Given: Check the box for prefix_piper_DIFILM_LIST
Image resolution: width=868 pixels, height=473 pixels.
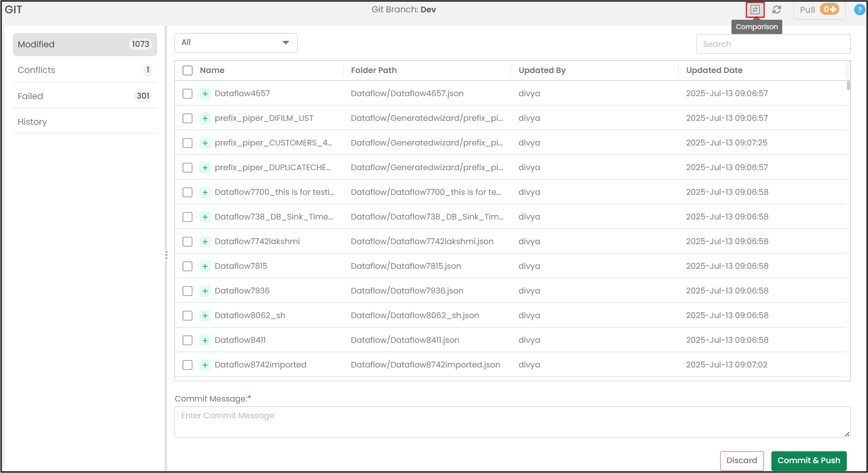Looking at the screenshot, I should pos(187,118).
